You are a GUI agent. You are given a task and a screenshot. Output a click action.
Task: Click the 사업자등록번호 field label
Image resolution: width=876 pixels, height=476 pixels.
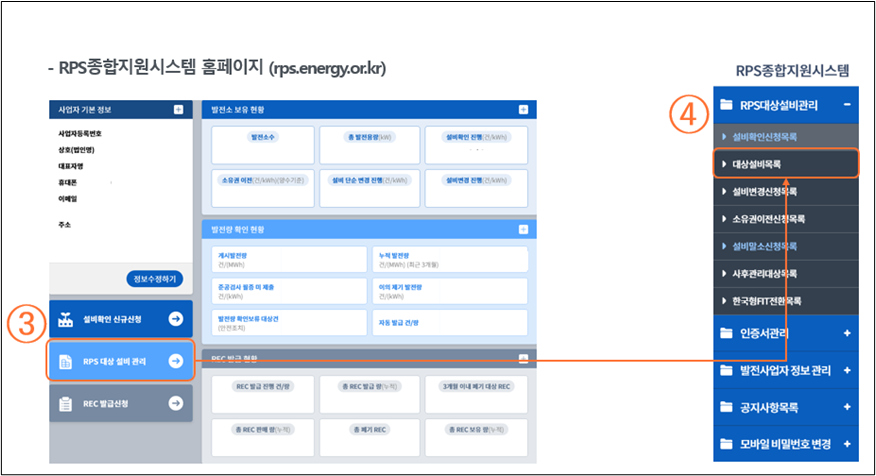click(x=80, y=134)
